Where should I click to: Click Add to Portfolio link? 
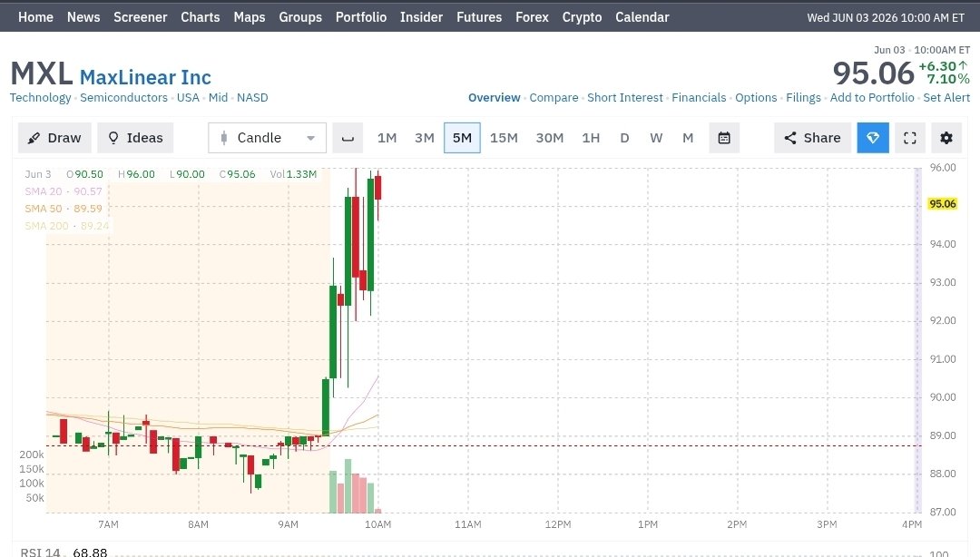(872, 98)
